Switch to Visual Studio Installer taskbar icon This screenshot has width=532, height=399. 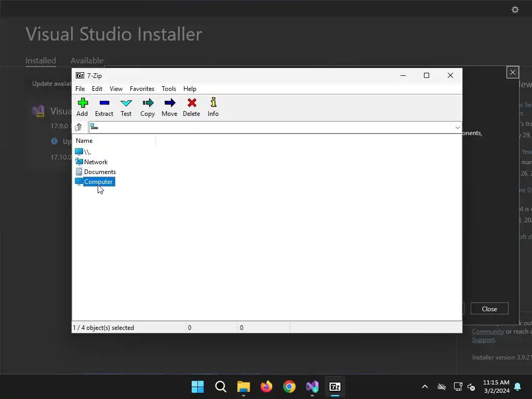312,387
